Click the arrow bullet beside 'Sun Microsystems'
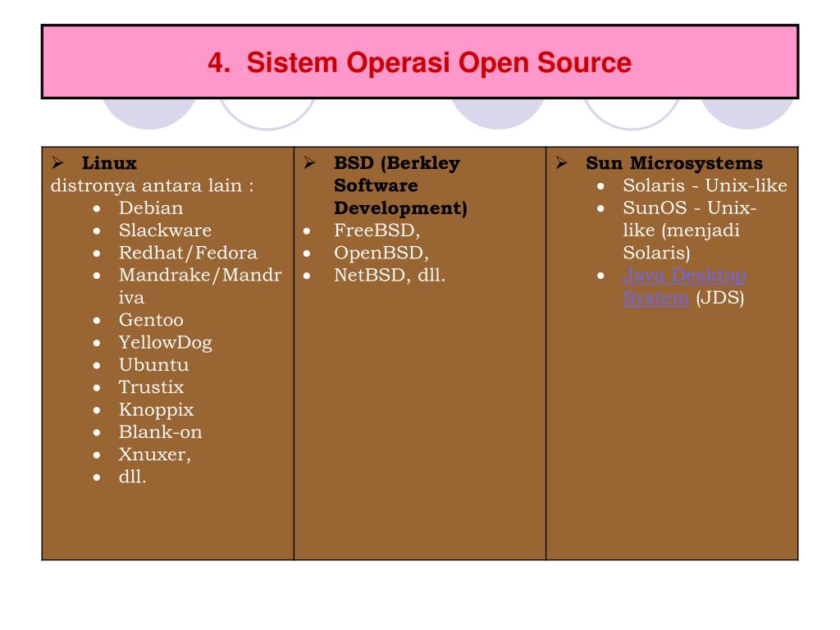 click(561, 162)
